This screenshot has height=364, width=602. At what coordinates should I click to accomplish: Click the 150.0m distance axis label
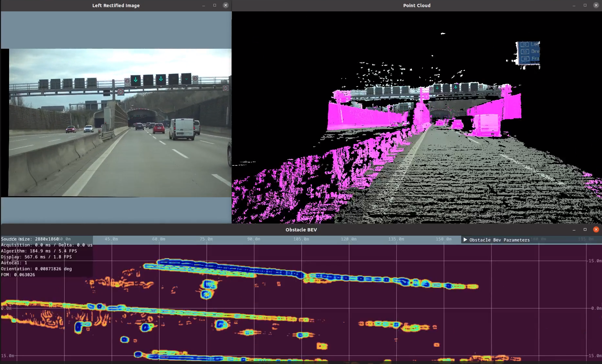444,239
